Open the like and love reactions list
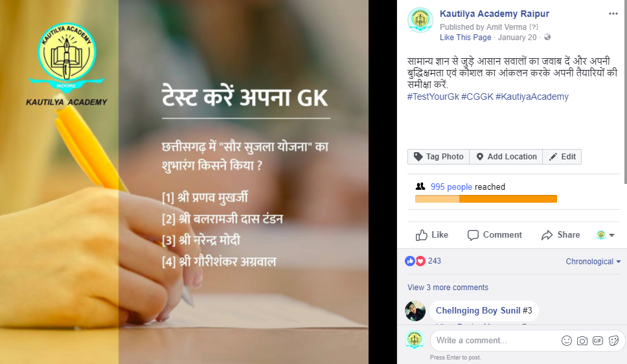The width and height of the screenshot is (627, 364). click(x=423, y=261)
